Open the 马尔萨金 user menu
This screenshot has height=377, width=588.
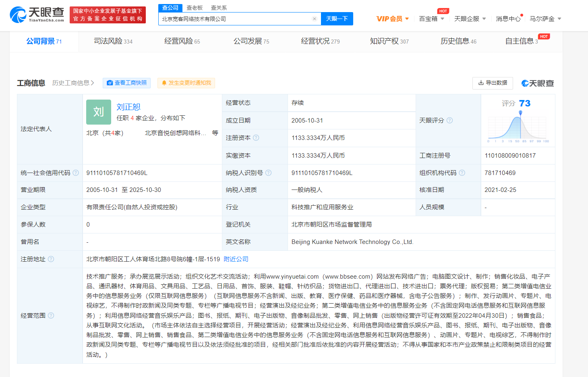(x=545, y=19)
